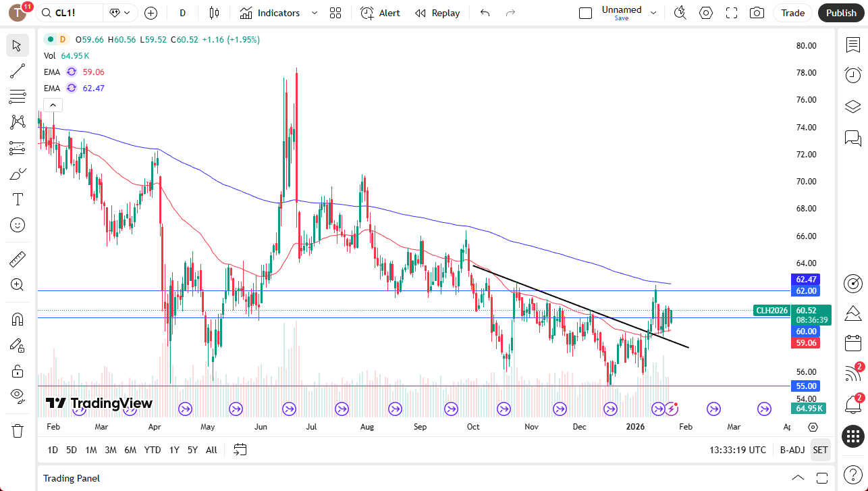The image size is (868, 491).
Task: Open the D interval selector
Action: [x=183, y=13]
